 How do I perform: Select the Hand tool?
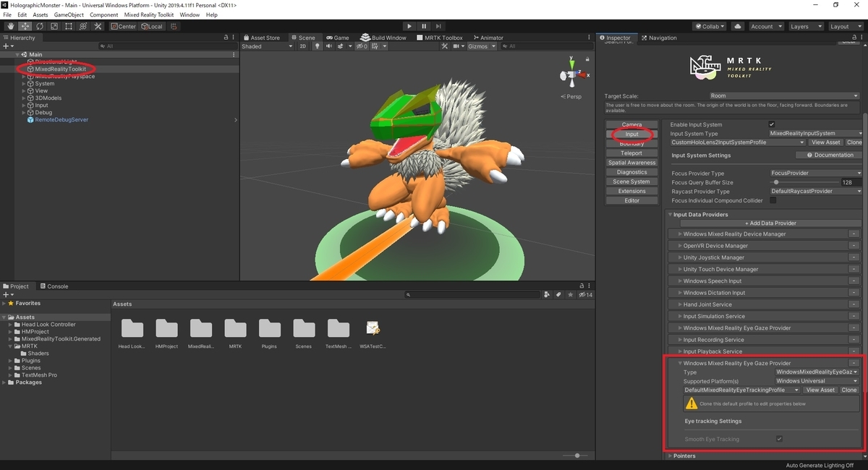[9, 26]
